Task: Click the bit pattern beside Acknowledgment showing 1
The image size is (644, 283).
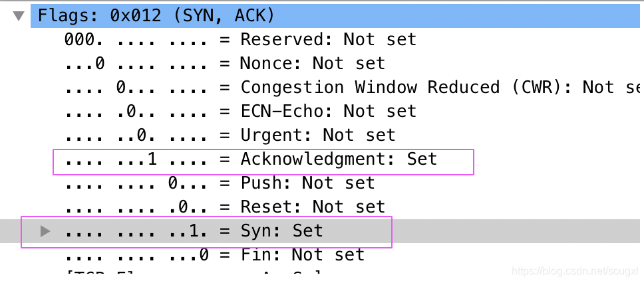Action: tap(136, 159)
